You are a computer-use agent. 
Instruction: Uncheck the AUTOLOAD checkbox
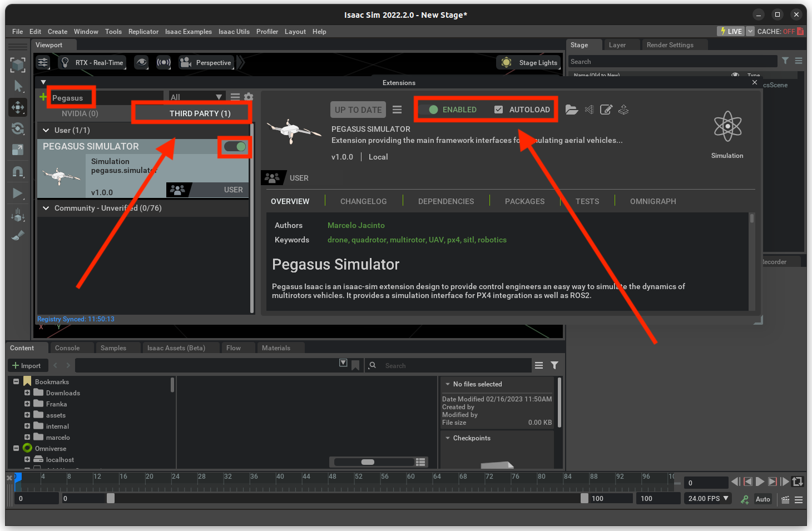pos(498,110)
